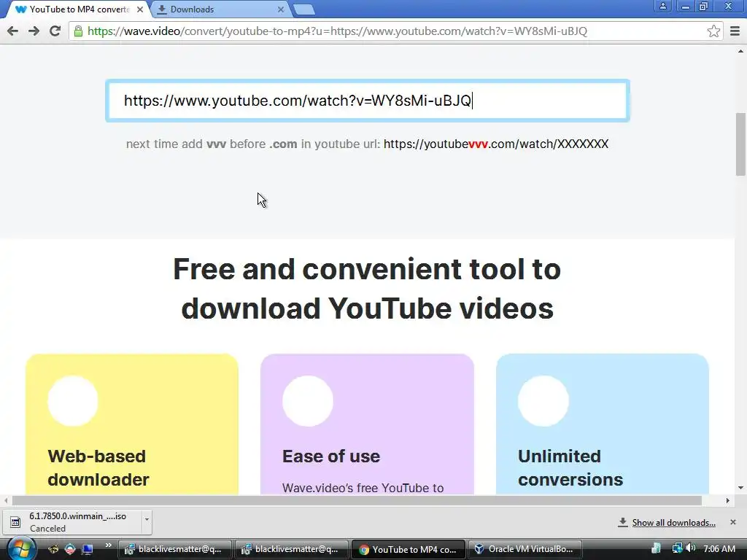747x560 pixels.
Task: Click the vertical scrollbar thumb
Action: [740, 144]
